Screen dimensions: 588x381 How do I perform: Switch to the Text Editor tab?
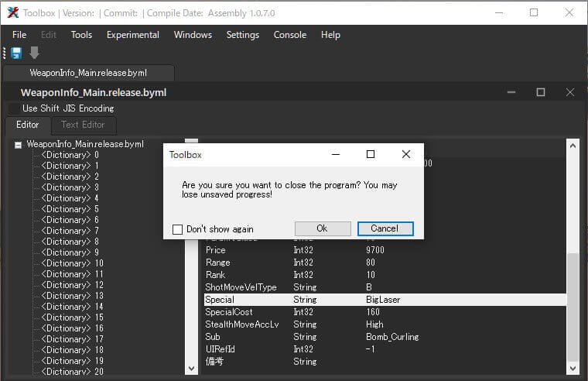pyautogui.click(x=84, y=125)
